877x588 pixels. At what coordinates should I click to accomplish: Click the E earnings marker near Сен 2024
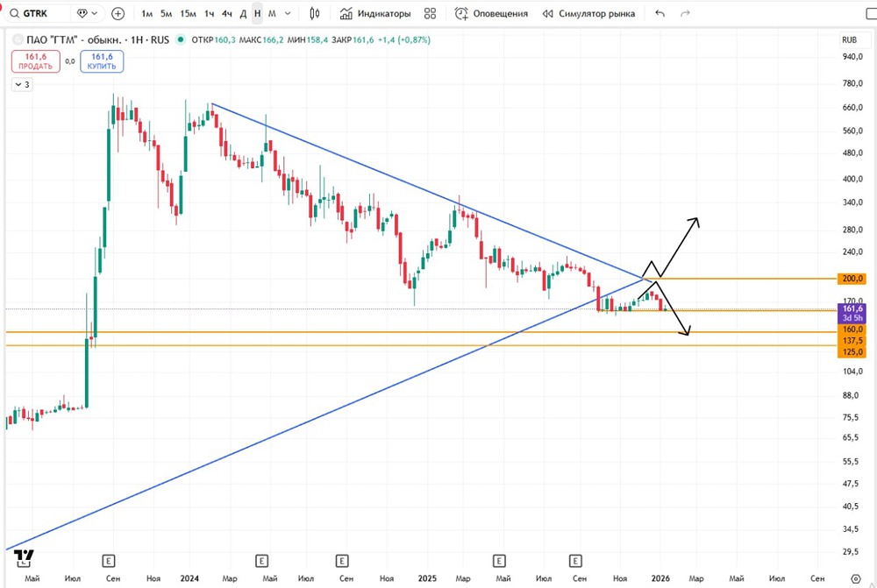342,561
